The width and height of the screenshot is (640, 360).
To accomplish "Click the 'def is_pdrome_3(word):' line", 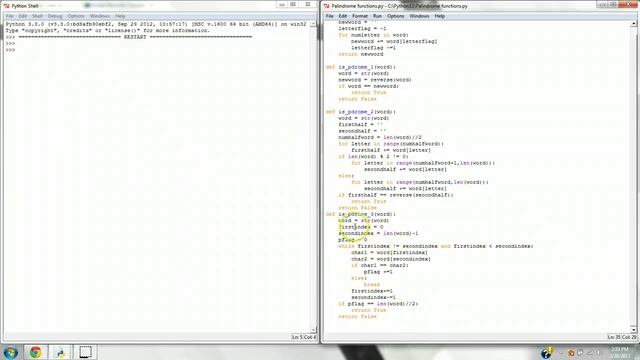I will point(361,214).
